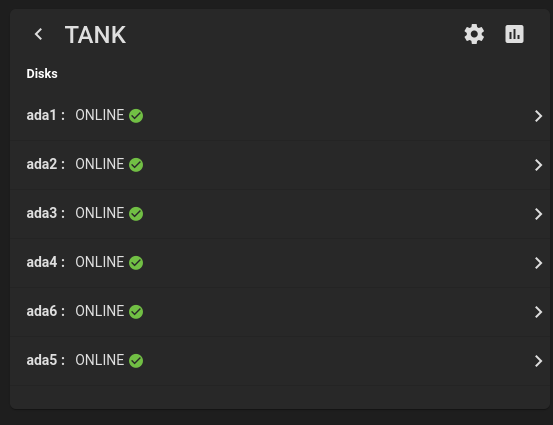Click the green check icon next to ada1

click(x=136, y=116)
